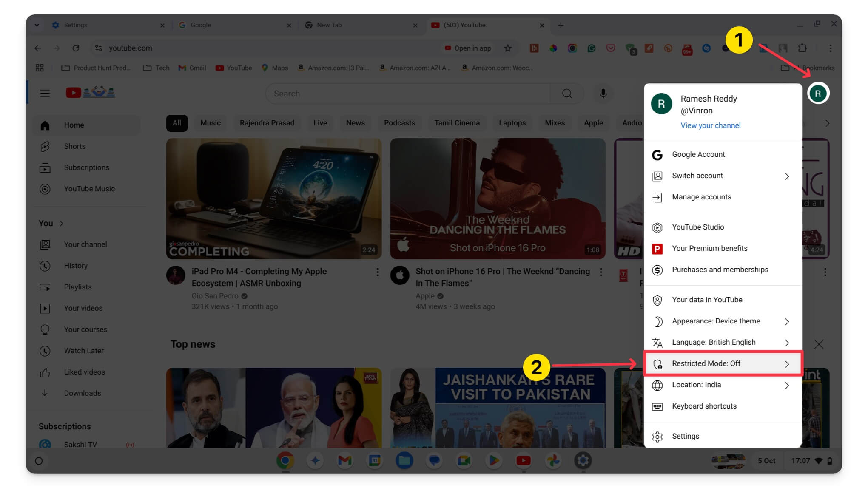
Task: Open Purchases and memberships
Action: [x=723, y=270]
